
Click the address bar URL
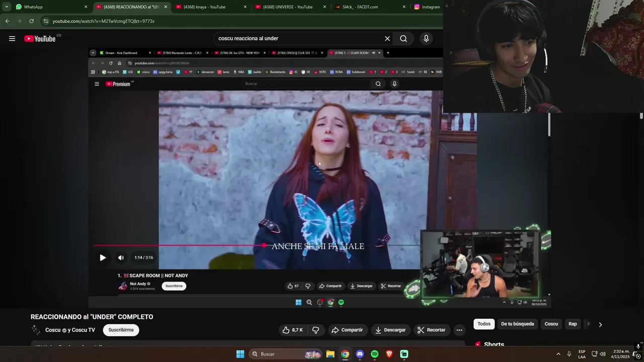point(103,21)
